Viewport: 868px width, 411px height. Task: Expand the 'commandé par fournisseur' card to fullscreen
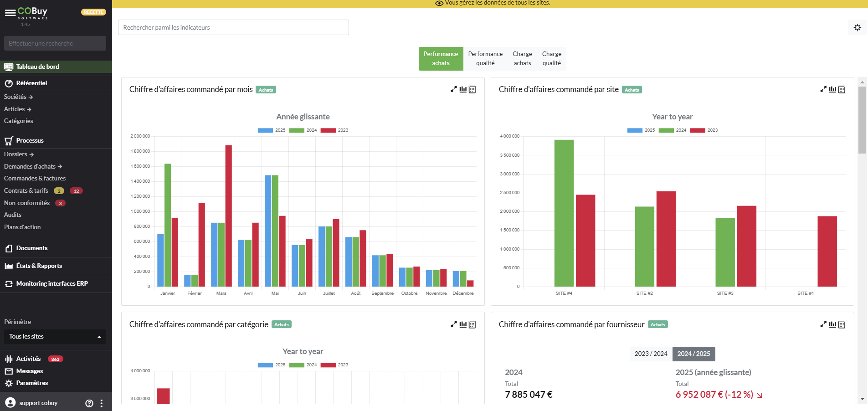(x=823, y=324)
